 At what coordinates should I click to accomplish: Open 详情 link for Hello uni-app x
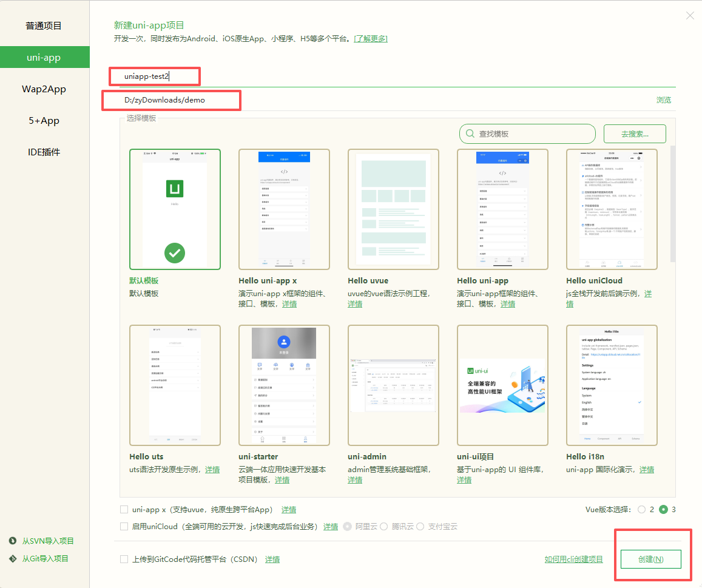(289, 304)
